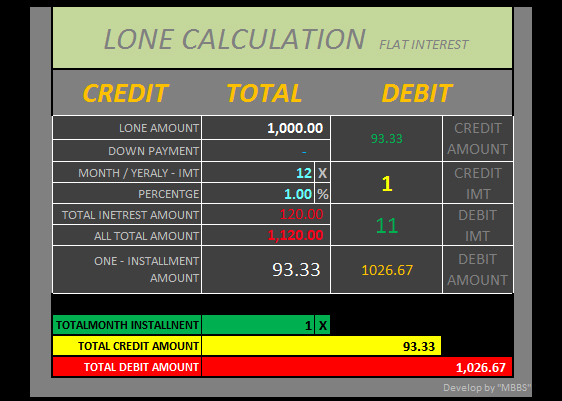Click the DEBIT AMOUNT label cell
562x401 pixels.
478,269
